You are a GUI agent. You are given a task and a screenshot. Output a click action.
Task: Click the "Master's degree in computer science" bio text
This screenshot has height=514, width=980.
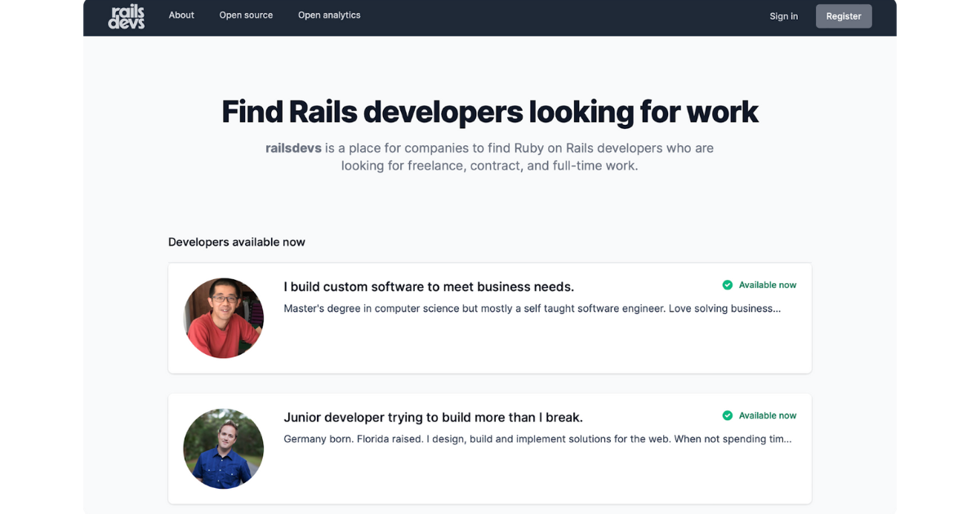pos(532,308)
